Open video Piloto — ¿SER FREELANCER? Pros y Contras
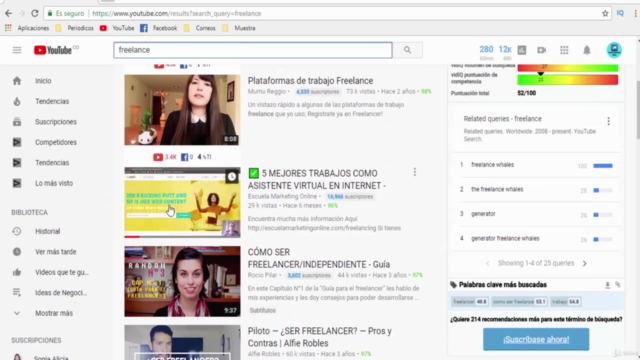 320,337
